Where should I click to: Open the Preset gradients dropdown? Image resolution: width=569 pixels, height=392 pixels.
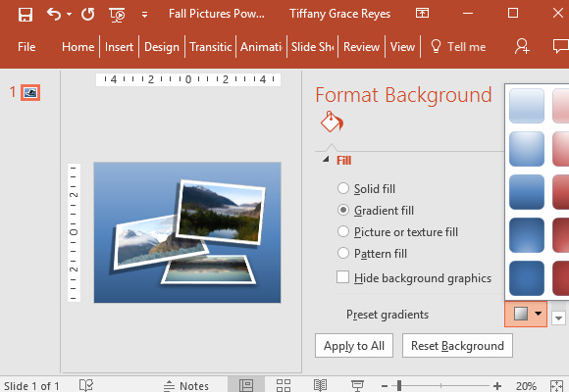[526, 314]
